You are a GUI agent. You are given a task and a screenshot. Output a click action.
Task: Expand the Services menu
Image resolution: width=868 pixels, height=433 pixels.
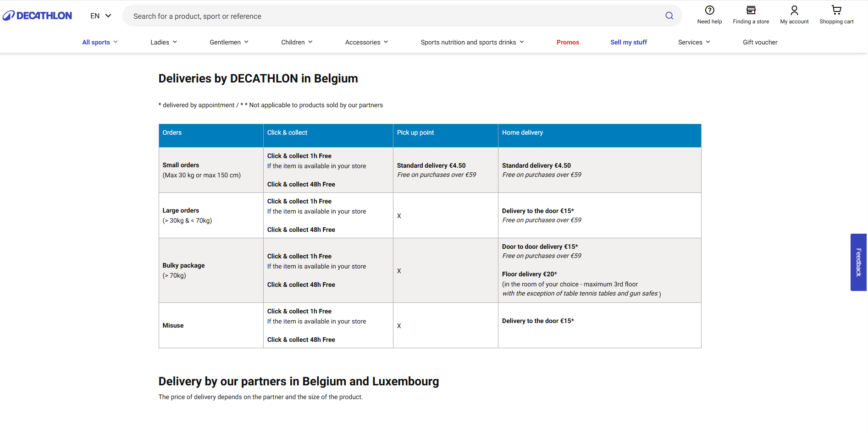click(x=694, y=42)
